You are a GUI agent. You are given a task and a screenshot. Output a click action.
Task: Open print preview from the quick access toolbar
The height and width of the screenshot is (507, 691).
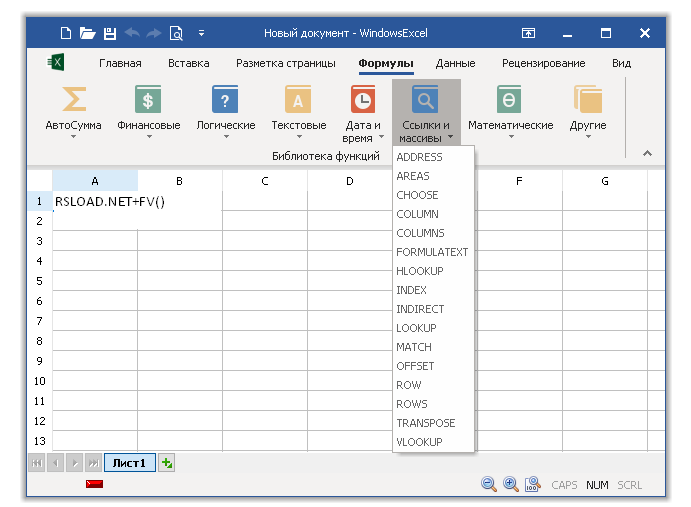pos(176,33)
